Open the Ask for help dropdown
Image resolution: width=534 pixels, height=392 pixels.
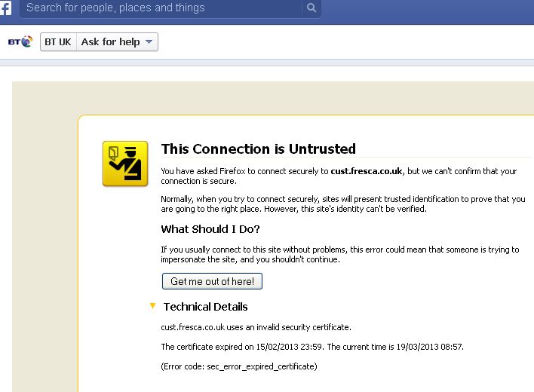(x=117, y=42)
